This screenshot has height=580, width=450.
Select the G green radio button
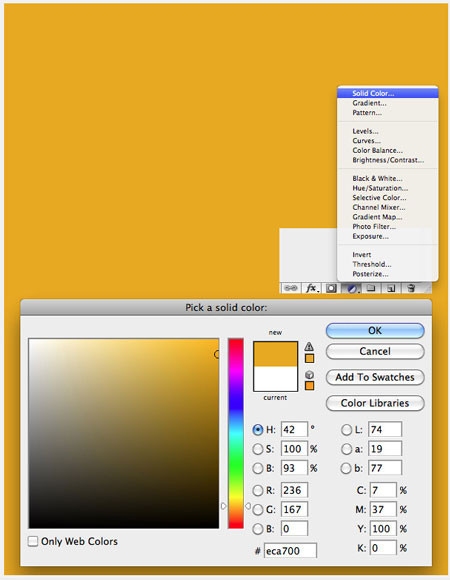coord(258,510)
